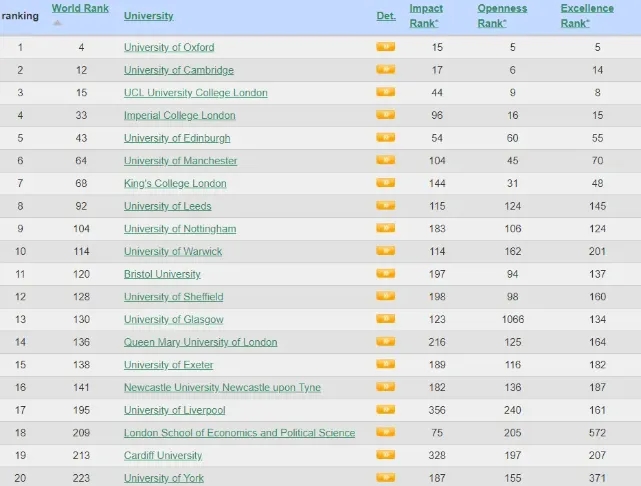Open University of Edinburgh link
Viewport: 641px width, 486px height.
[x=177, y=138]
